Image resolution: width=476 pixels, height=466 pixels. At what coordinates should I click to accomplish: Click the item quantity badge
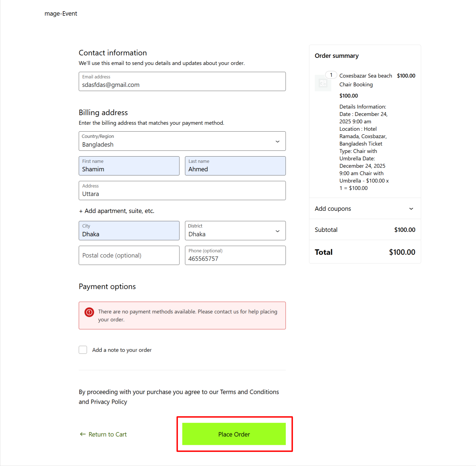tap(331, 75)
